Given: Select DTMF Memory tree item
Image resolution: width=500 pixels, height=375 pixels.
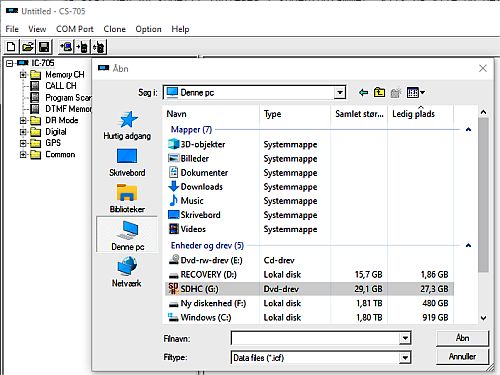Looking at the screenshot, I should [68, 109].
